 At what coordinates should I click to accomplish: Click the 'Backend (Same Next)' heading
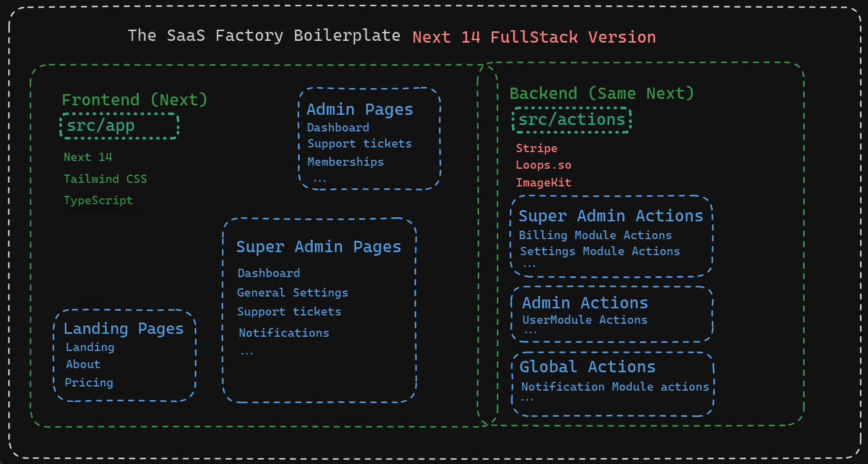coord(602,93)
